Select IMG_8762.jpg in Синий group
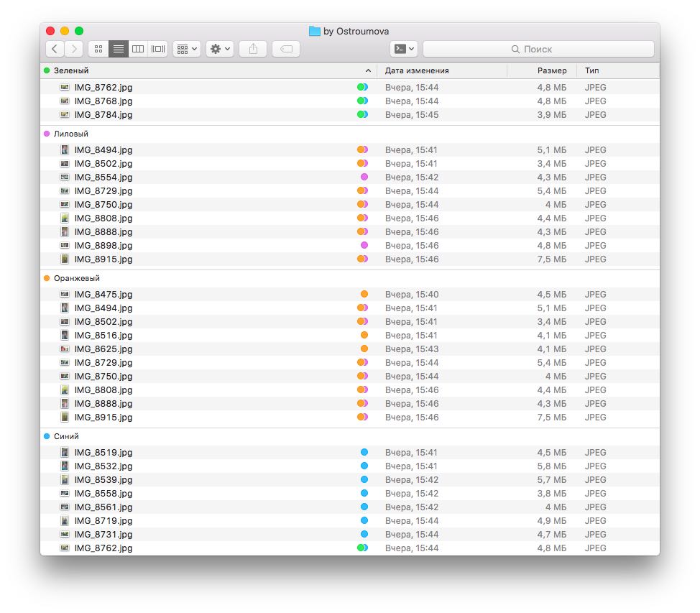 click(103, 548)
